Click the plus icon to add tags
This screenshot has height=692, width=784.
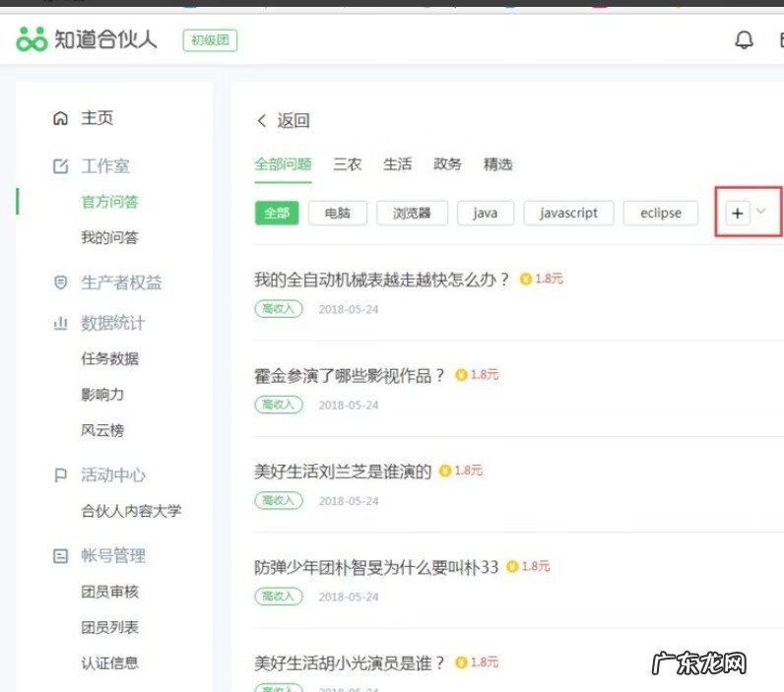738,214
